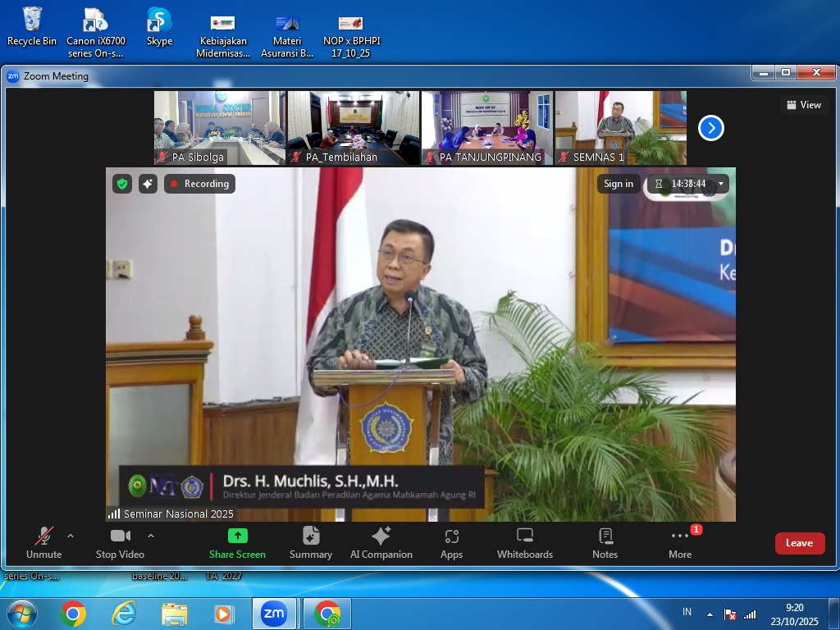840x630 pixels.
Task: Start sharing with Share Screen
Action: point(237,543)
